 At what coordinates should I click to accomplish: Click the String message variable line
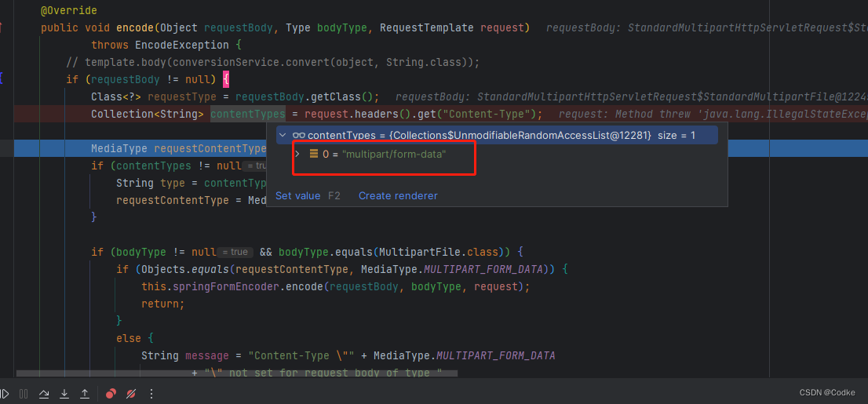click(x=348, y=355)
